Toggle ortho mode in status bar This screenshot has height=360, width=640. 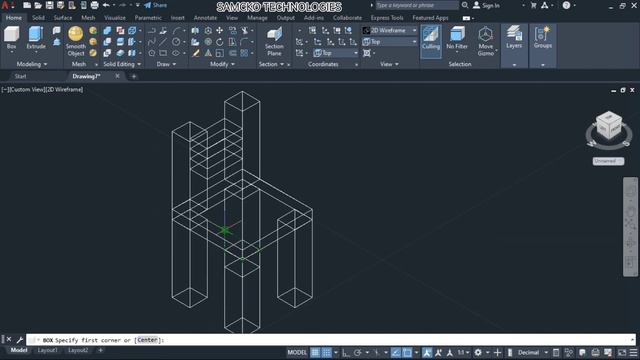[346, 352]
